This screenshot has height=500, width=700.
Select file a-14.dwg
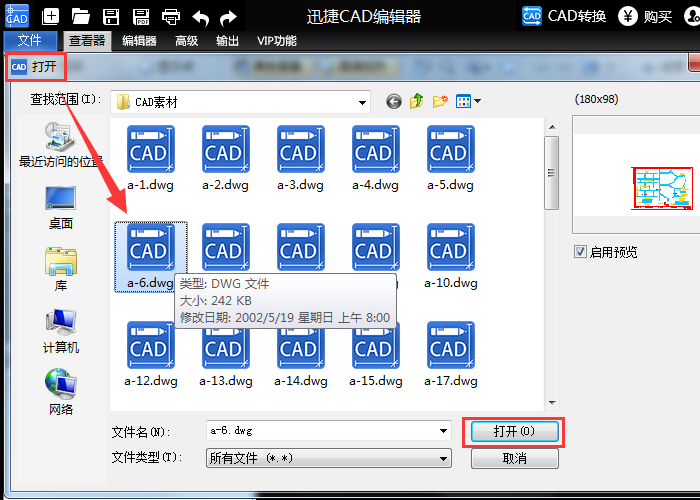coord(300,354)
